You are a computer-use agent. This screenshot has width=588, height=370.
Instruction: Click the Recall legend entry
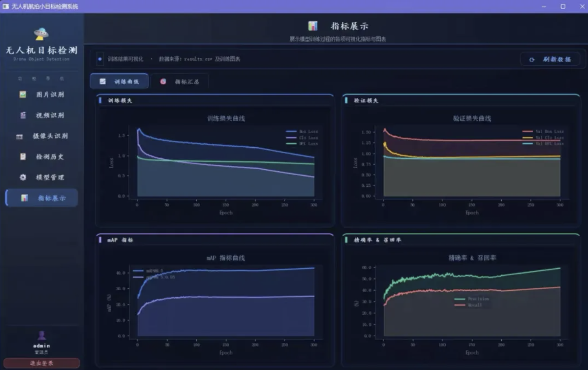[468, 305]
